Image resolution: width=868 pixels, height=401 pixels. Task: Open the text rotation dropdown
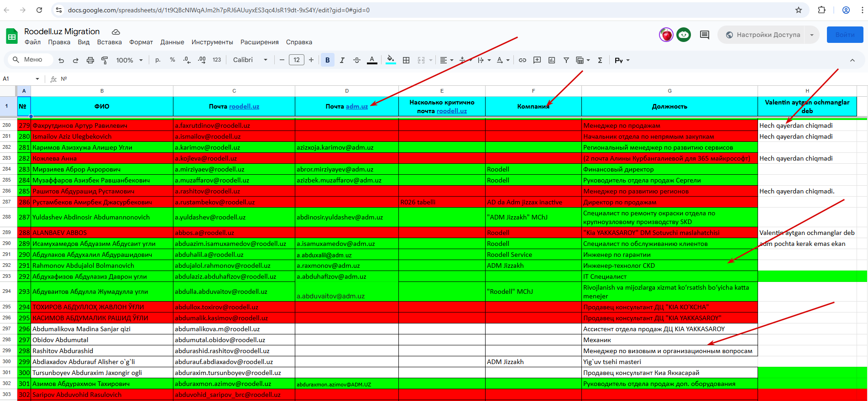click(x=503, y=60)
